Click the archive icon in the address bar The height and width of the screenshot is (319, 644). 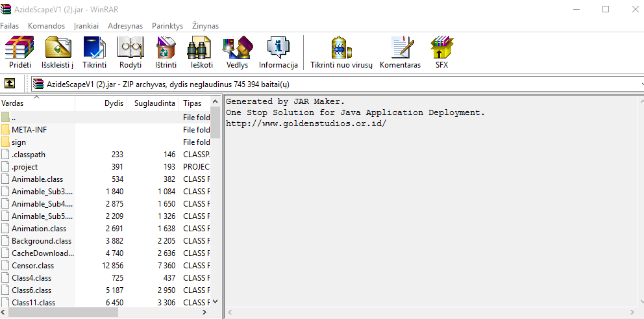(x=38, y=84)
